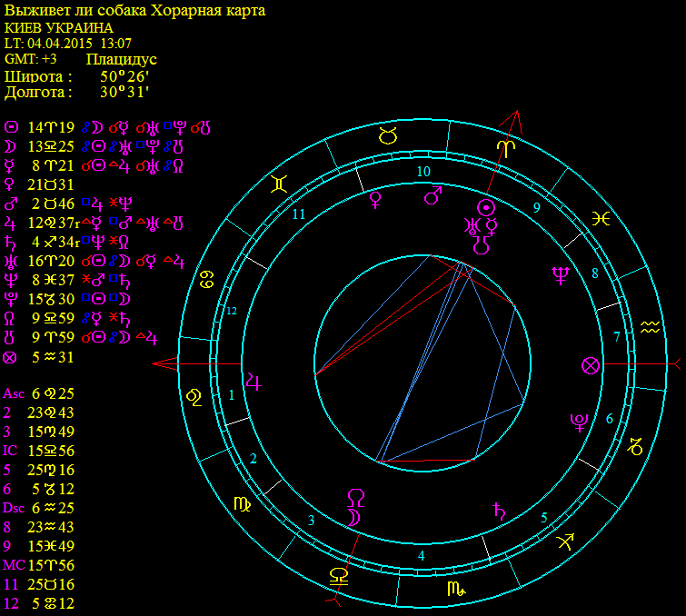This screenshot has width=686, height=616.
Task: Select the Mars symbol in the planet list
Action: click(11, 204)
